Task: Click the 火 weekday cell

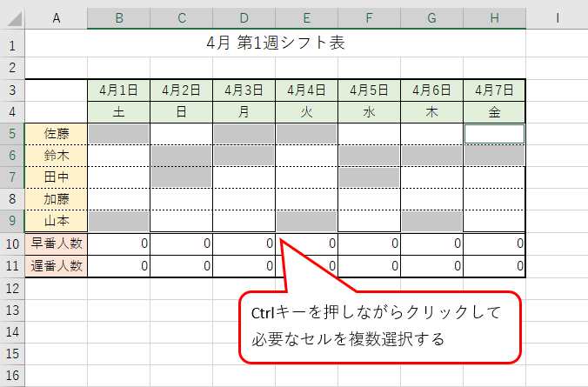Action: point(306,111)
